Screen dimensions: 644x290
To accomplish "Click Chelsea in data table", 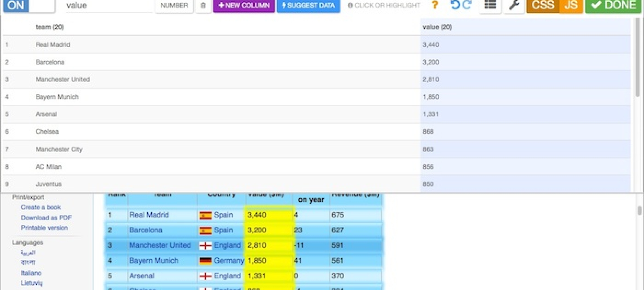I will coord(47,131).
